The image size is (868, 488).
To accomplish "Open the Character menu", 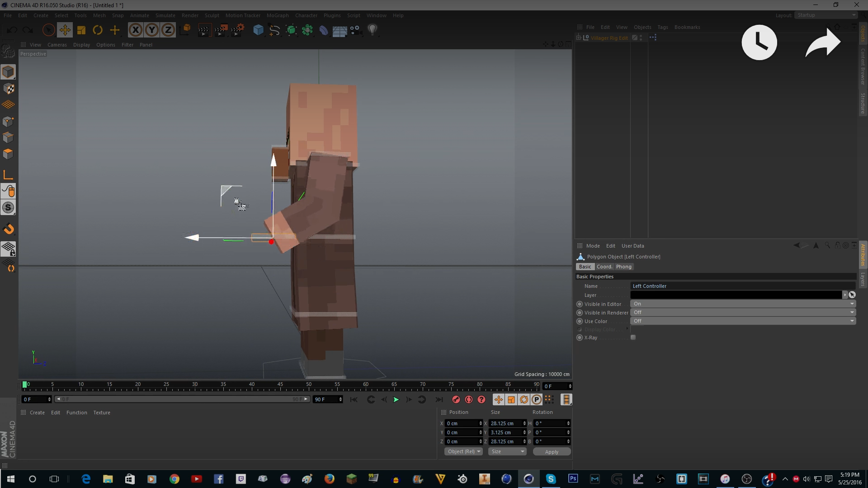I will pos(306,15).
